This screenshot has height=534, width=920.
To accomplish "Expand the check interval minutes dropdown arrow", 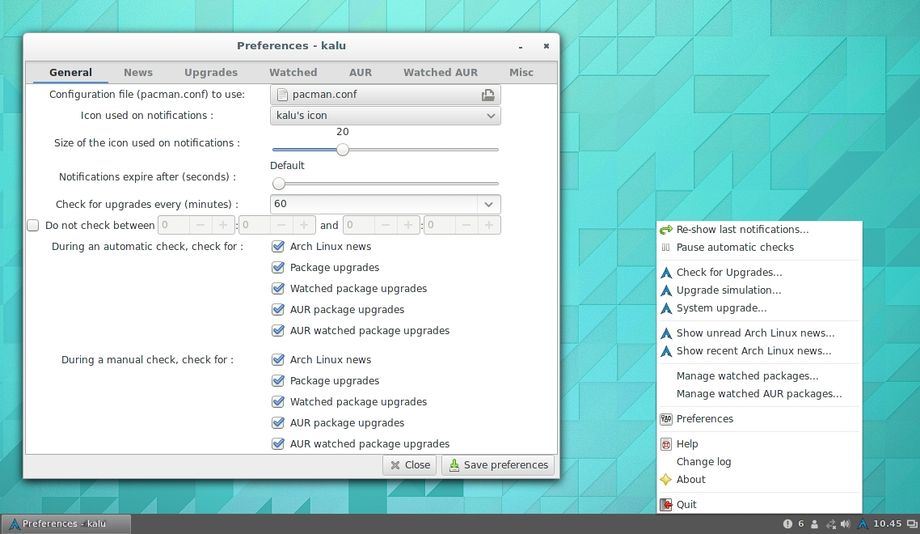I will pos(488,204).
